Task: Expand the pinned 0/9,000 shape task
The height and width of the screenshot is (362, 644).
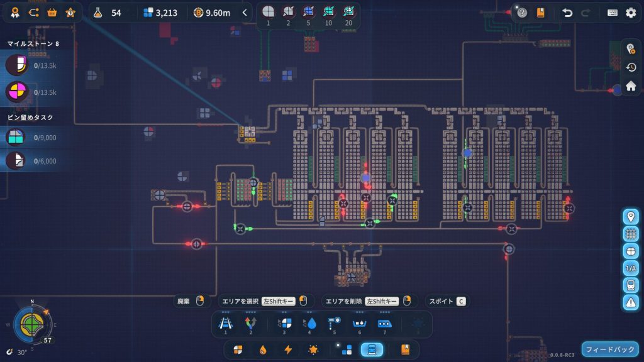Action: click(16, 137)
